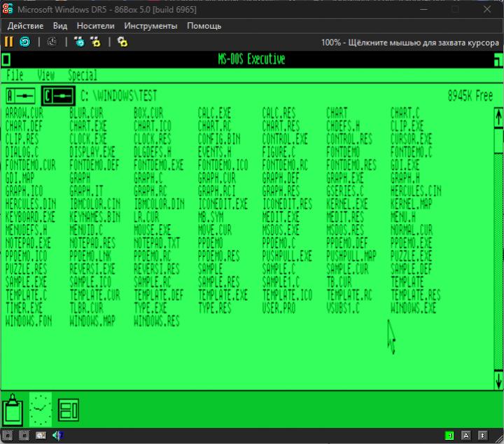Screen dimensions: 504x444
Task: Open the File menu in MS-DOS Executive
Action: point(15,76)
